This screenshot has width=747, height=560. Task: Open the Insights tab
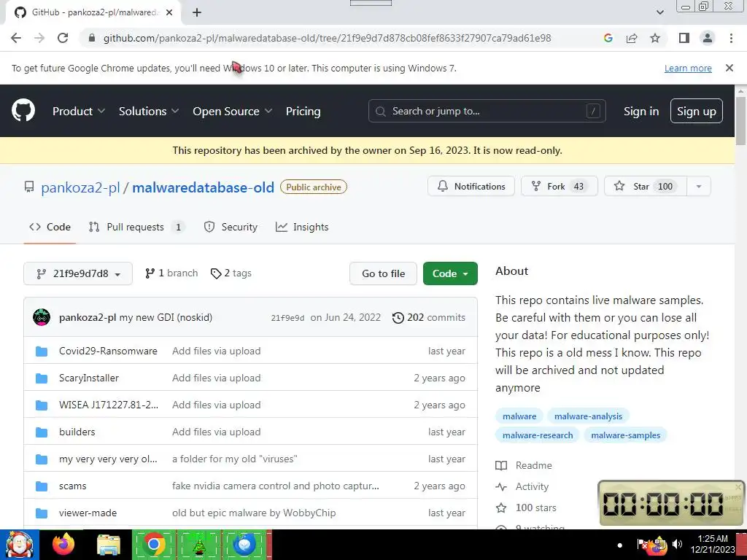point(302,227)
